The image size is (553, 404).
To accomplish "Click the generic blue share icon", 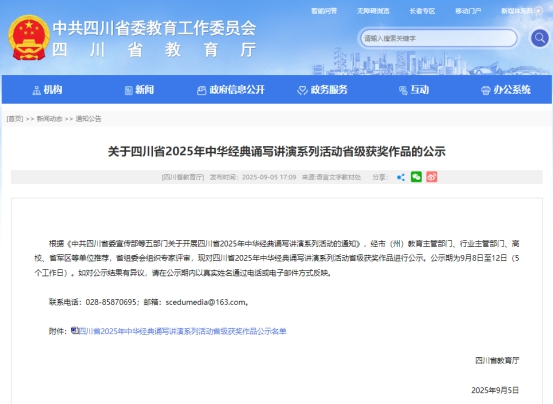I will (x=401, y=177).
